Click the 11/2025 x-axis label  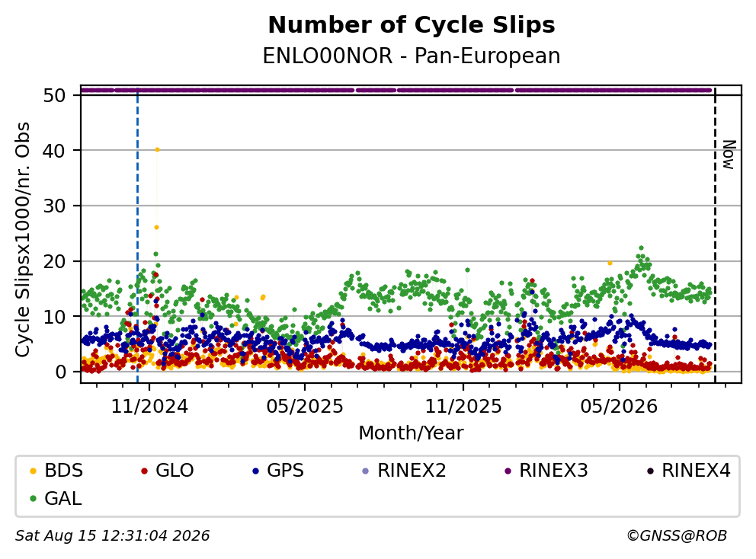(463, 407)
